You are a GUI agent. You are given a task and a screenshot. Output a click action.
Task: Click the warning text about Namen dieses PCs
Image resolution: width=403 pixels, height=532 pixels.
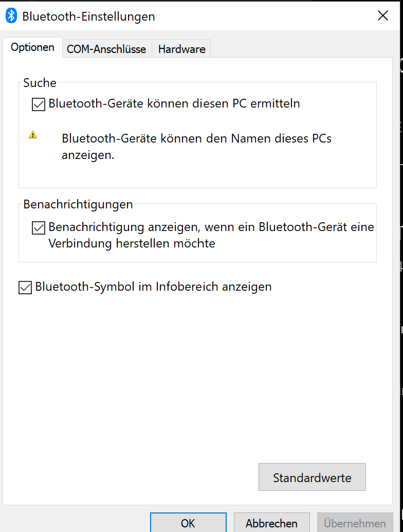pos(196,147)
